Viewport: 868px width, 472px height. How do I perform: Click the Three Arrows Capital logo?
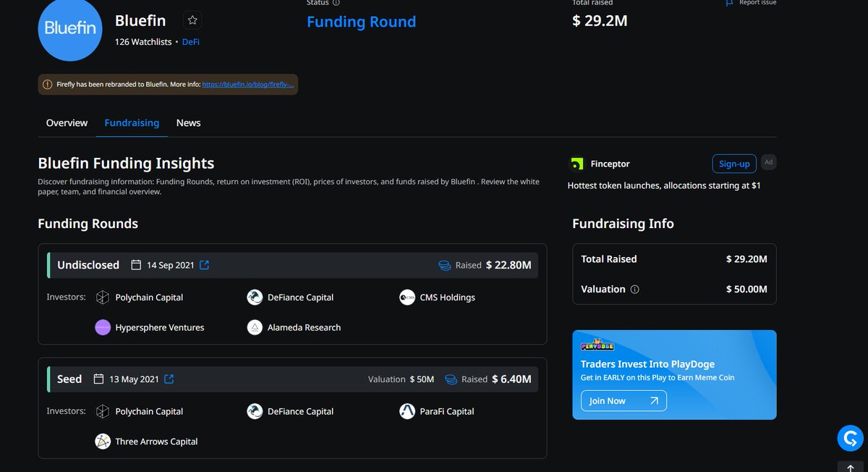pos(103,442)
